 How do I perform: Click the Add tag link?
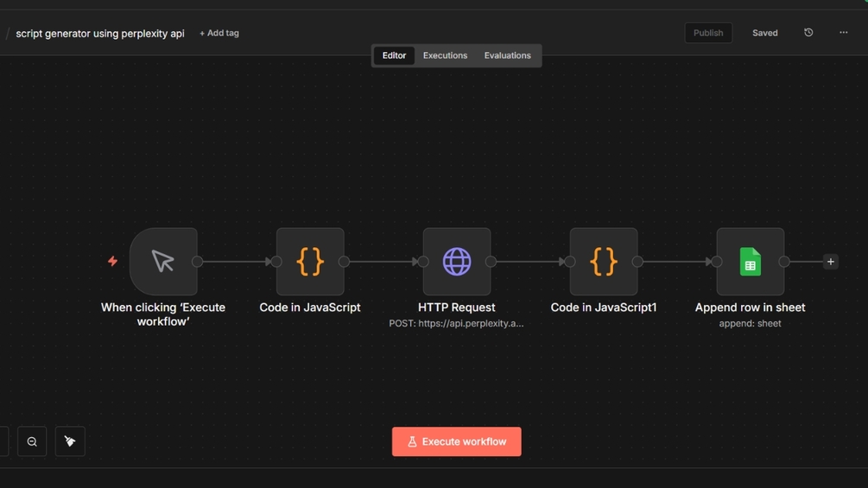click(219, 33)
